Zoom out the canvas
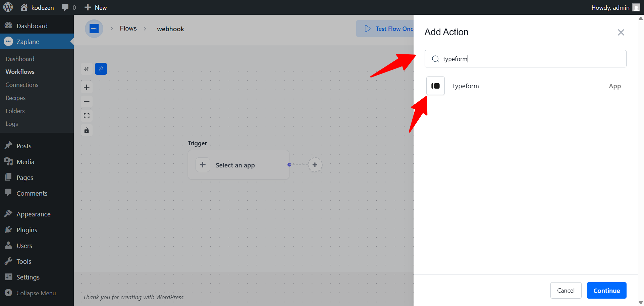The height and width of the screenshot is (306, 644). point(87,101)
